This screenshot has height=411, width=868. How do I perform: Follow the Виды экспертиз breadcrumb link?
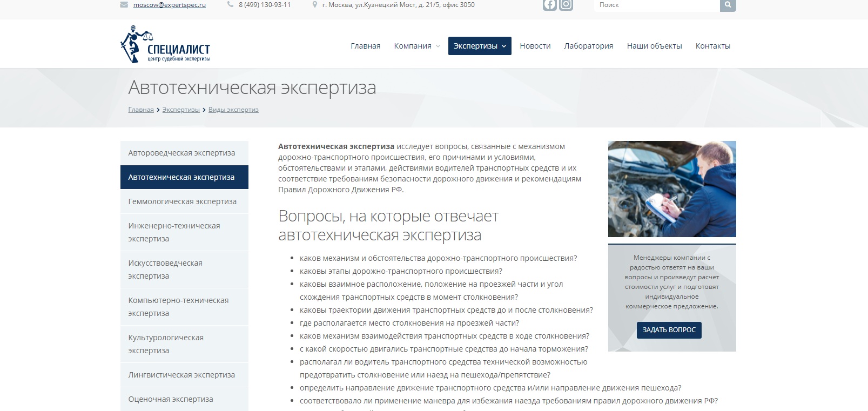click(x=233, y=110)
